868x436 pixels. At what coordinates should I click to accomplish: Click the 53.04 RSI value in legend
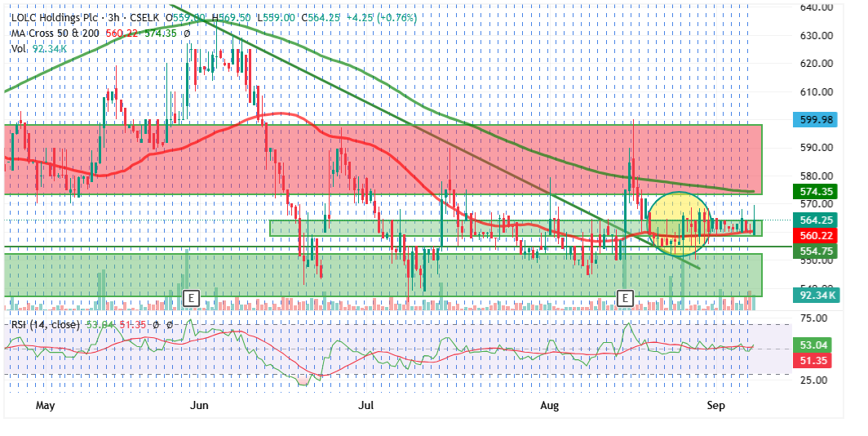pyautogui.click(x=100, y=325)
